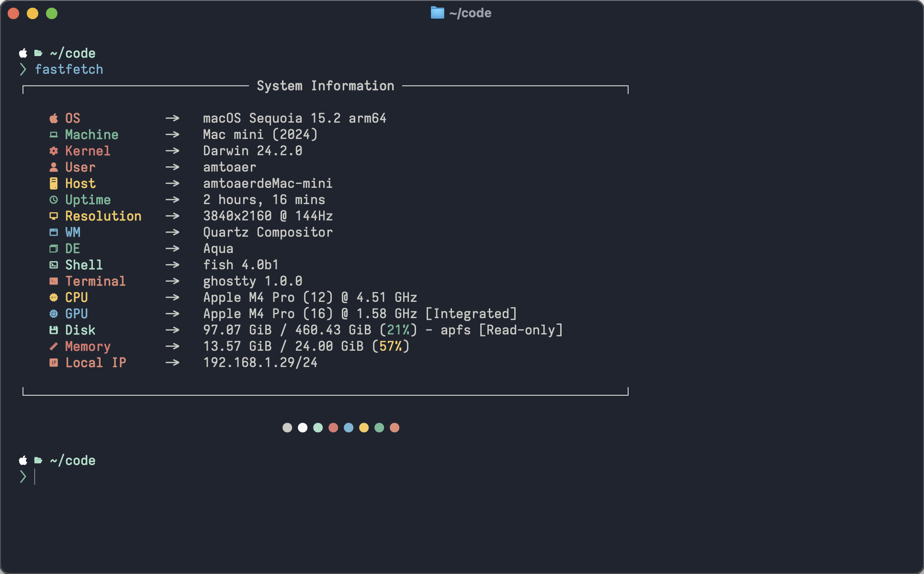The image size is (924, 574).
Task: Click the chip icon beside CPU
Action: [x=54, y=298]
